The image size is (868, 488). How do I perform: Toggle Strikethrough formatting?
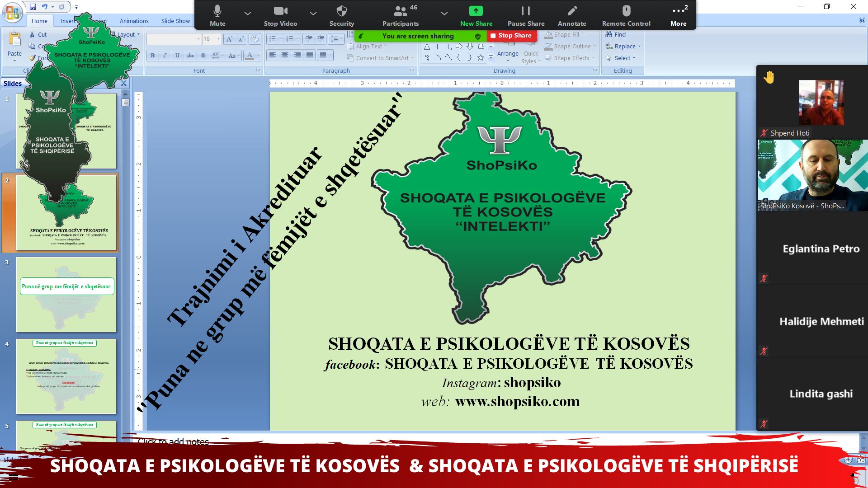click(190, 56)
